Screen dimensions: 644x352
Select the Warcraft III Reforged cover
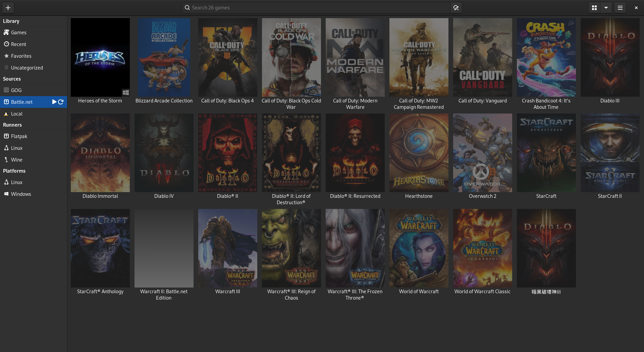(228, 248)
